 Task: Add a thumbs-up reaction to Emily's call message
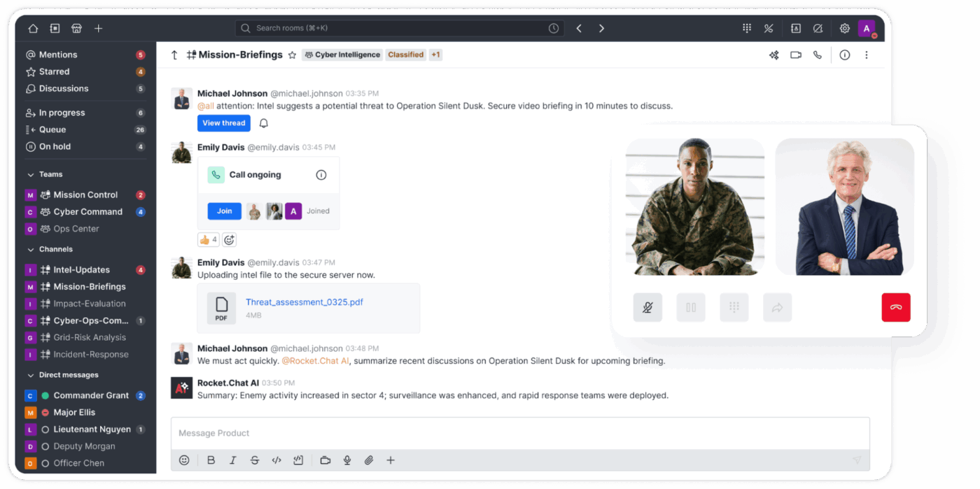[x=208, y=239]
